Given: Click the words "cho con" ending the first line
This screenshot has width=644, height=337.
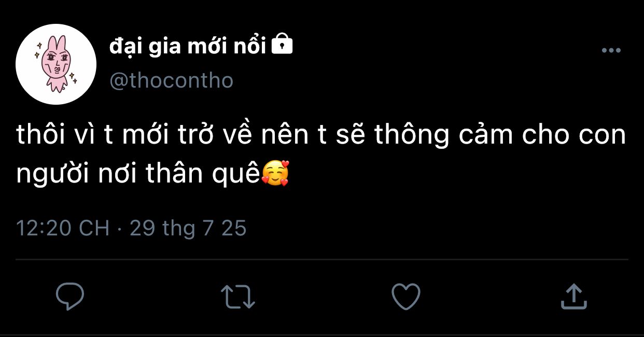Looking at the screenshot, I should pos(573,135).
